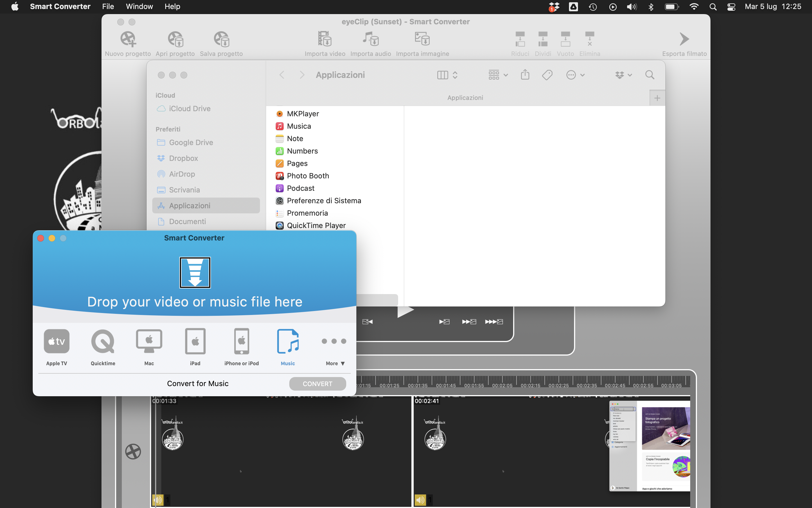Add a new Finder tab with plus
The image size is (812, 508).
(657, 98)
